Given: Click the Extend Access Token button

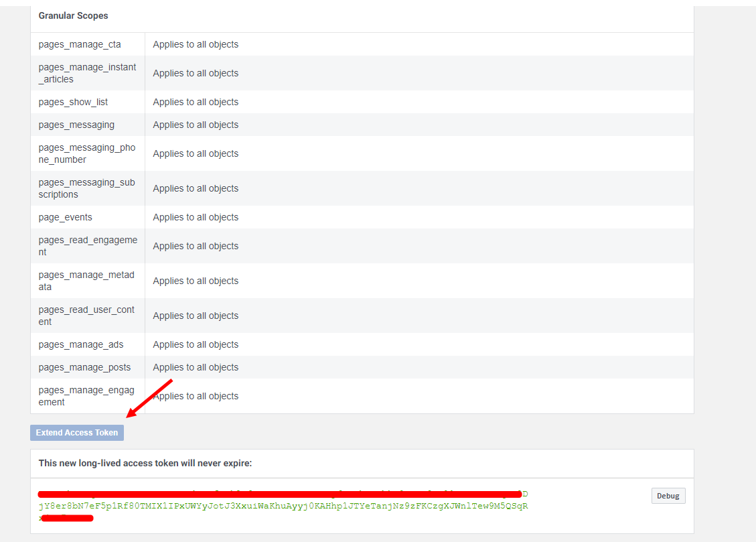Looking at the screenshot, I should click(77, 433).
